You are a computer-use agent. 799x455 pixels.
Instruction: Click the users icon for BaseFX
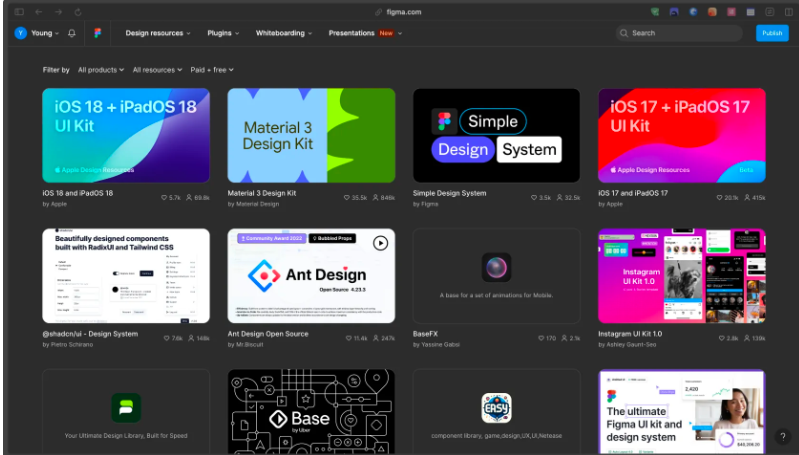coord(565,338)
